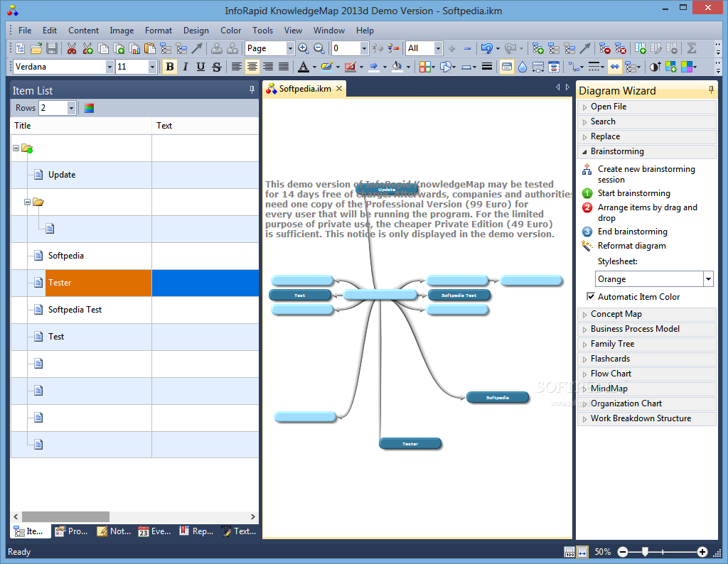
Task: Click the zoom in magnifier icon
Action: [303, 48]
